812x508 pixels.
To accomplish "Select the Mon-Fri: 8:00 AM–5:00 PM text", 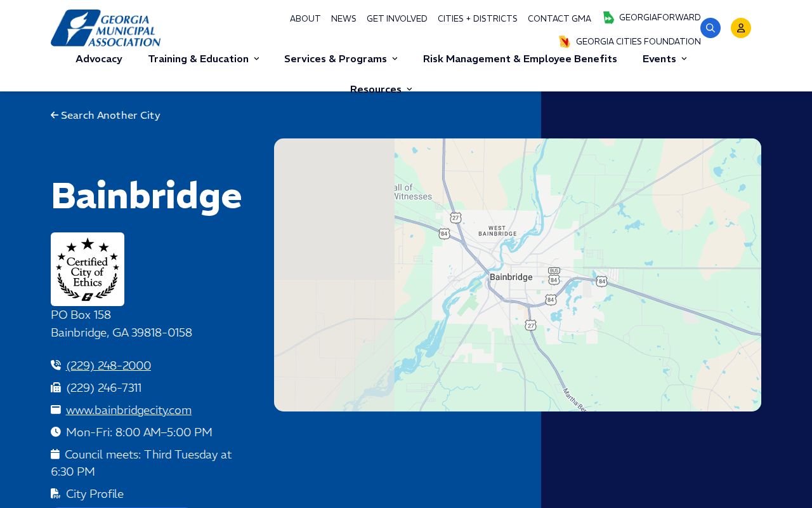I will [x=139, y=432].
